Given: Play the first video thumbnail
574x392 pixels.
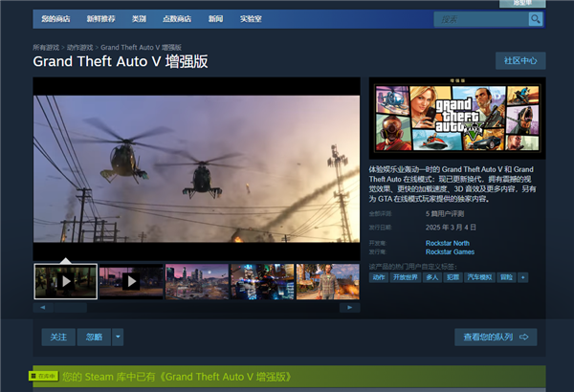Looking at the screenshot, I should click(65, 282).
